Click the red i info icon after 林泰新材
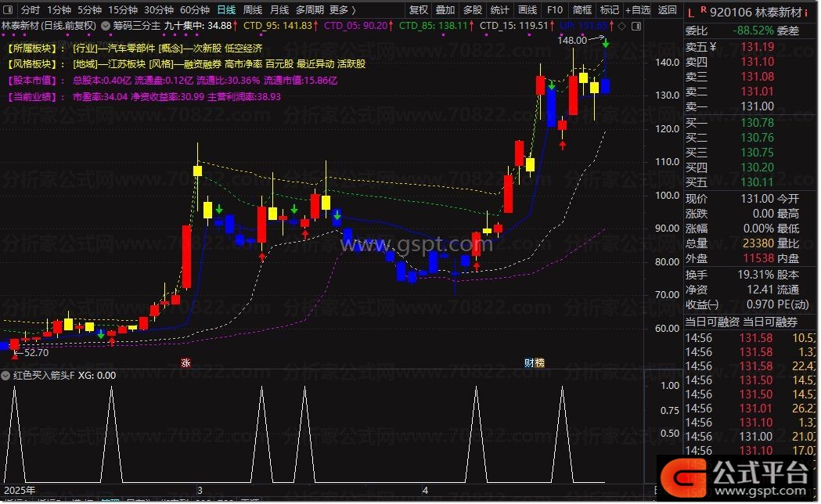 (x=806, y=13)
